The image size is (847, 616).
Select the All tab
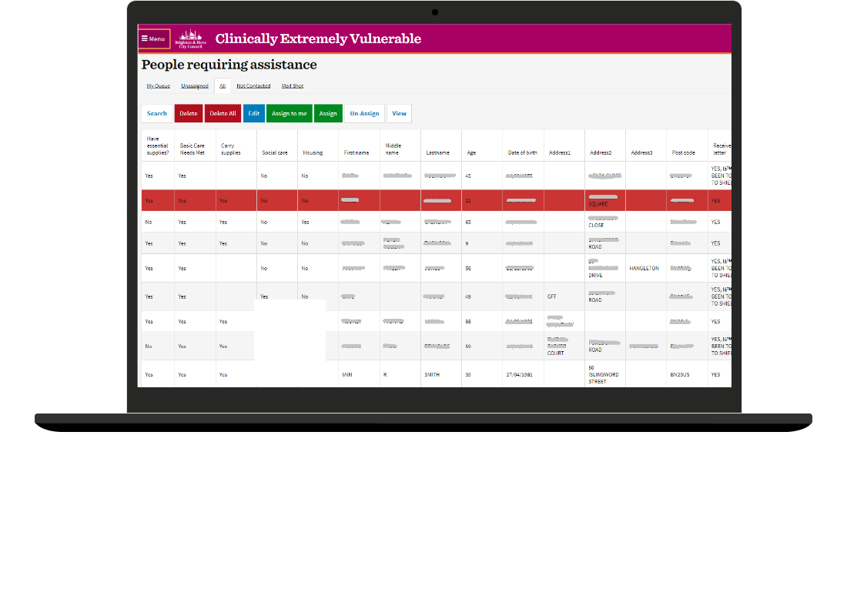tap(223, 86)
